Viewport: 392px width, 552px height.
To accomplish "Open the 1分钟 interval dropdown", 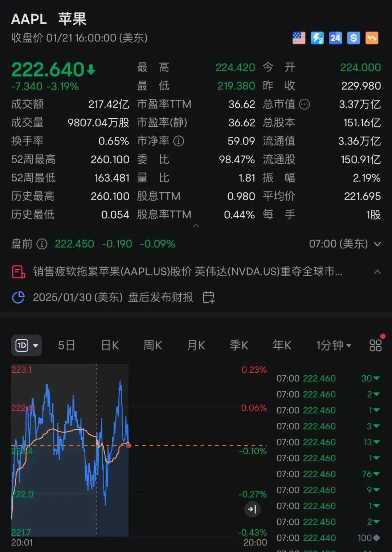I will (x=332, y=345).
